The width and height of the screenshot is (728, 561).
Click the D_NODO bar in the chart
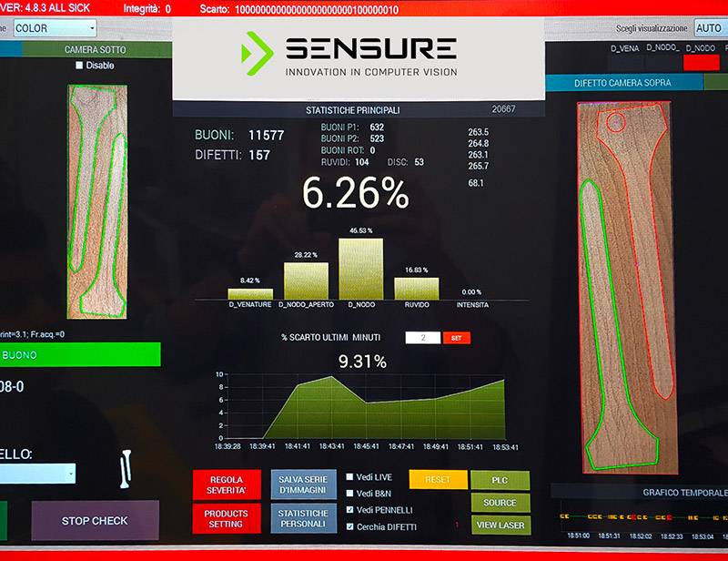(360, 269)
